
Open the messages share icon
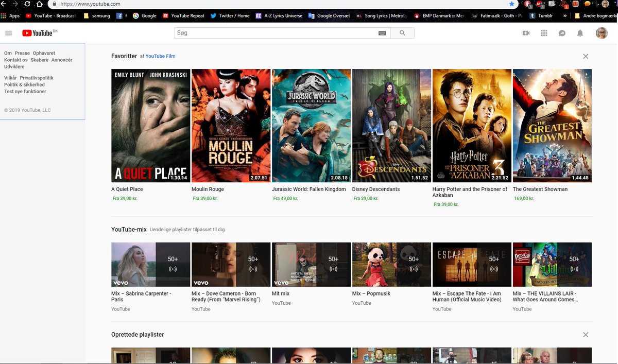pos(562,33)
